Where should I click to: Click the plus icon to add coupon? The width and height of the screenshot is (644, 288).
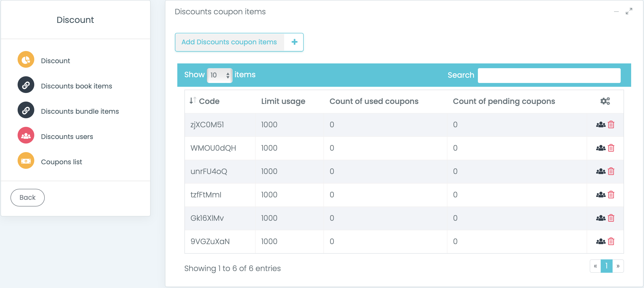coord(294,42)
